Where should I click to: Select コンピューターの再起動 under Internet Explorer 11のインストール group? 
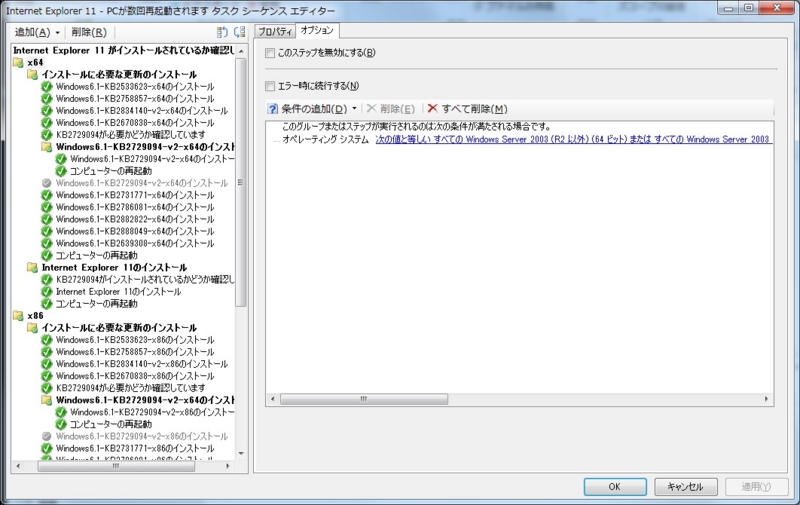pos(96,304)
